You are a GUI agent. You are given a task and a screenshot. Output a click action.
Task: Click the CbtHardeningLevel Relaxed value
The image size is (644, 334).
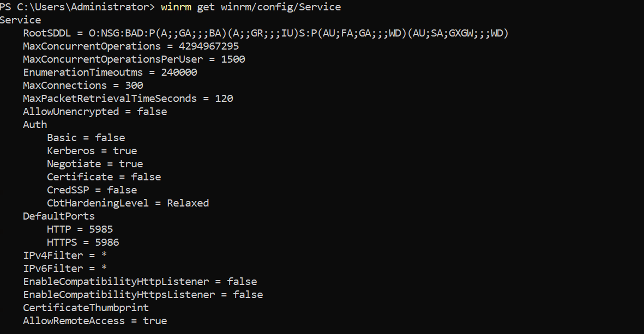click(x=188, y=203)
